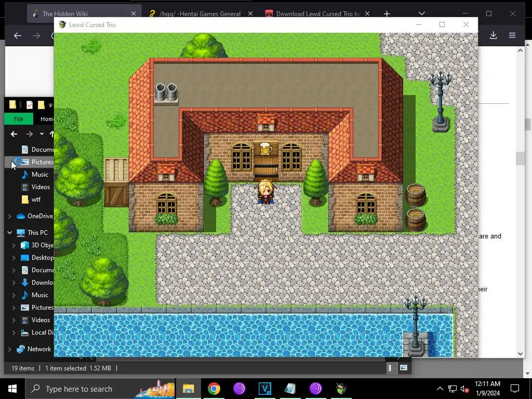The height and width of the screenshot is (399, 532).
Task: Open Home ribbon tab in File Explorer
Action: click(x=46, y=119)
